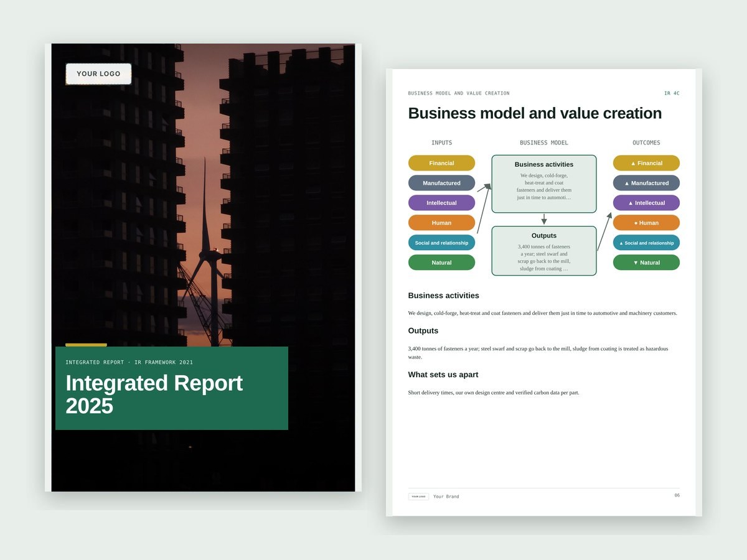Select the Social and relationship input pill
747x560 pixels.
441,243
